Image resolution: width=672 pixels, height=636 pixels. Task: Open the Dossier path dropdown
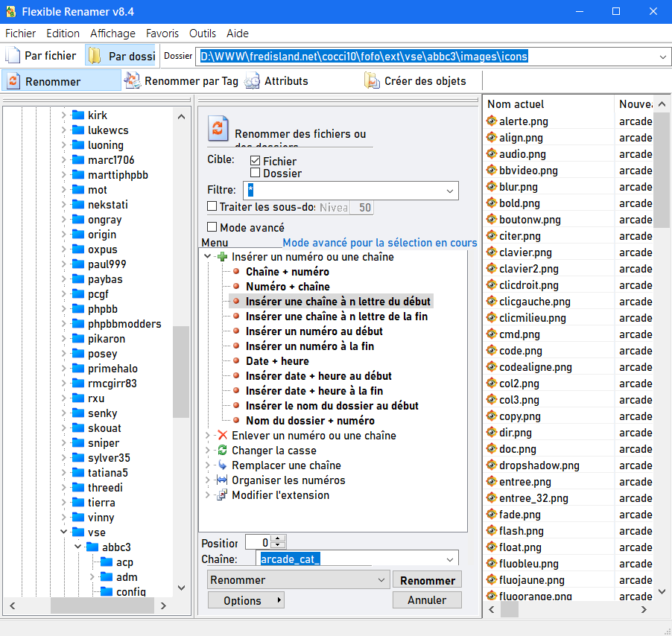point(662,57)
